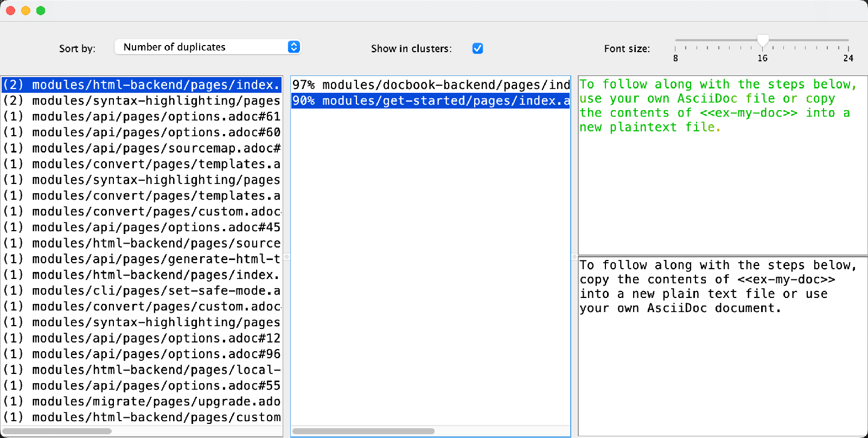Select the modules/html-backend/pages/source row
Viewport: 868px width, 438px height.
pos(142,243)
